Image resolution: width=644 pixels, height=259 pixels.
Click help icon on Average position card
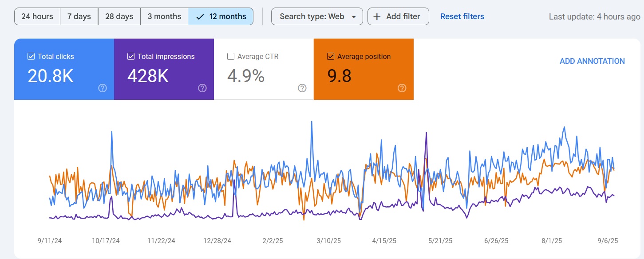click(402, 88)
